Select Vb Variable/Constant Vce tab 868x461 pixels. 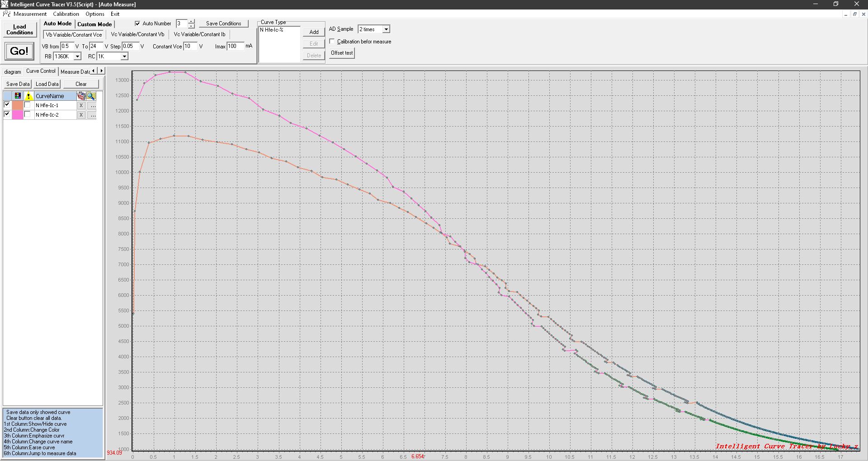pos(74,34)
